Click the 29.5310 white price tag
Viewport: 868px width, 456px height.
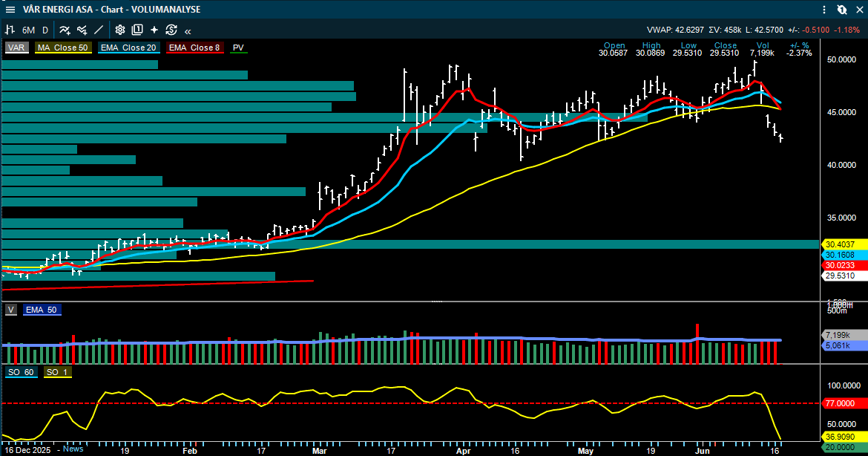[844, 276]
